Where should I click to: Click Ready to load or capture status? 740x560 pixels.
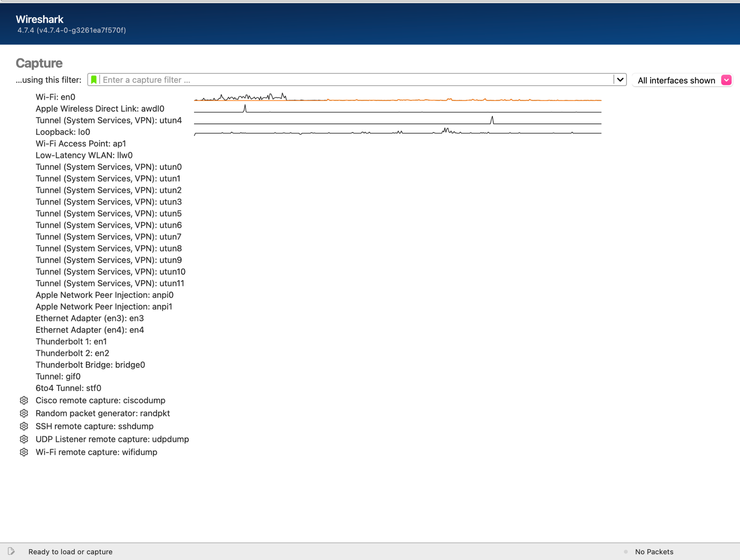pyautogui.click(x=70, y=552)
